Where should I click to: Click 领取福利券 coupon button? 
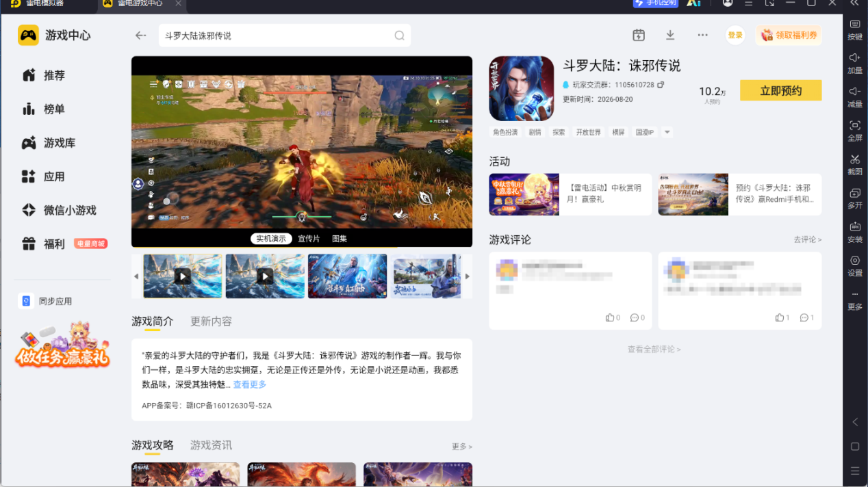coord(789,36)
